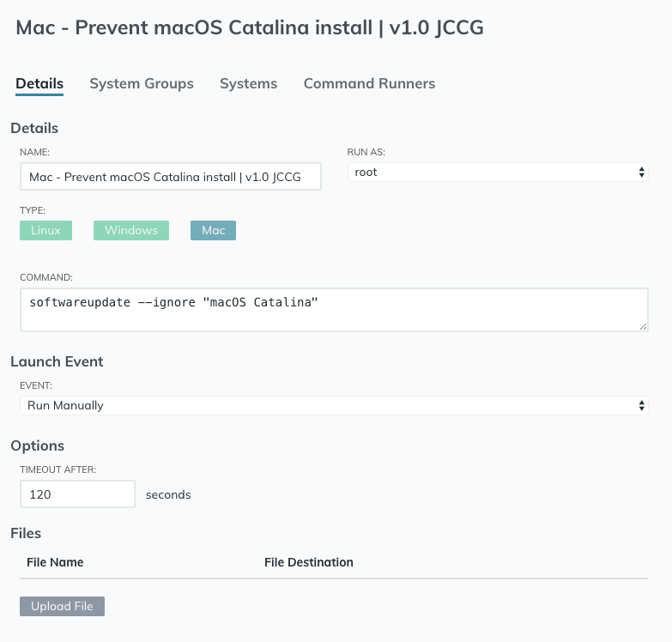Select the Details tab
Screen dimensions: 672x642
39,83
